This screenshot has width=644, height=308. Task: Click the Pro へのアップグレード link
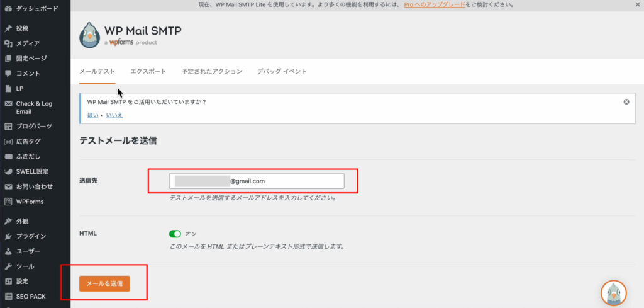(435, 5)
